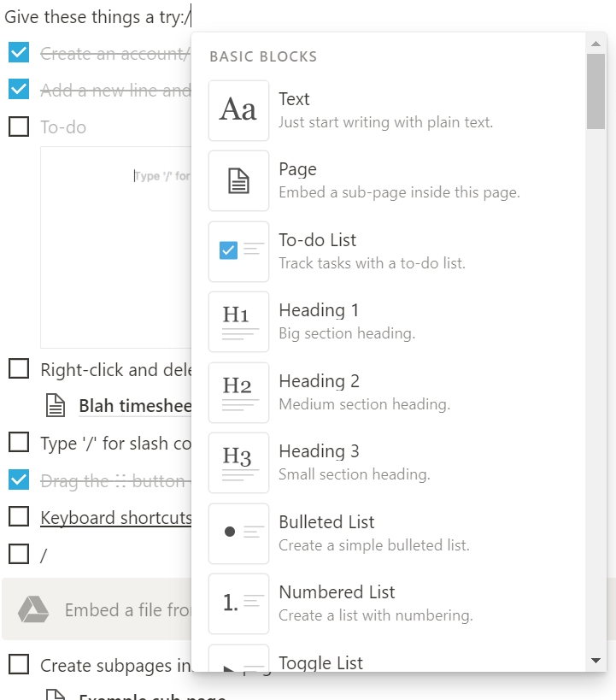Click the empty text block placeholder field
The width and height of the screenshot is (616, 700).
[162, 177]
